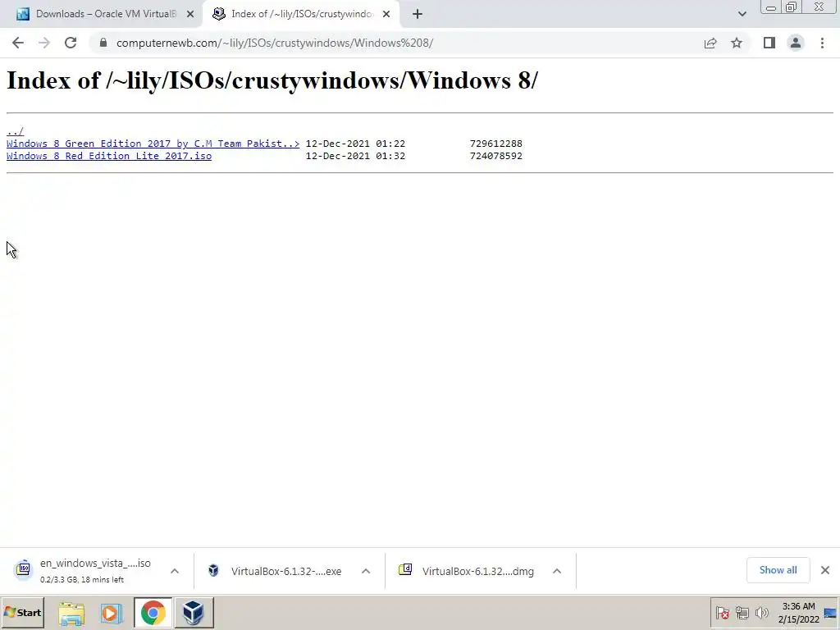Expand options for VirtualBox dmg download
The image size is (840, 630).
coord(557,571)
